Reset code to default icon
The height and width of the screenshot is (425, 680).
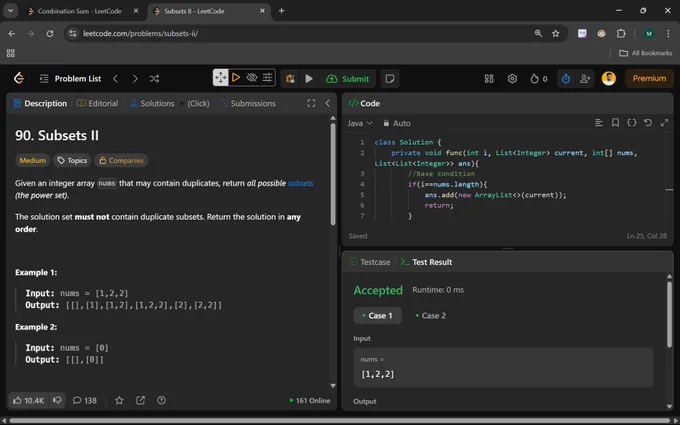click(x=648, y=123)
